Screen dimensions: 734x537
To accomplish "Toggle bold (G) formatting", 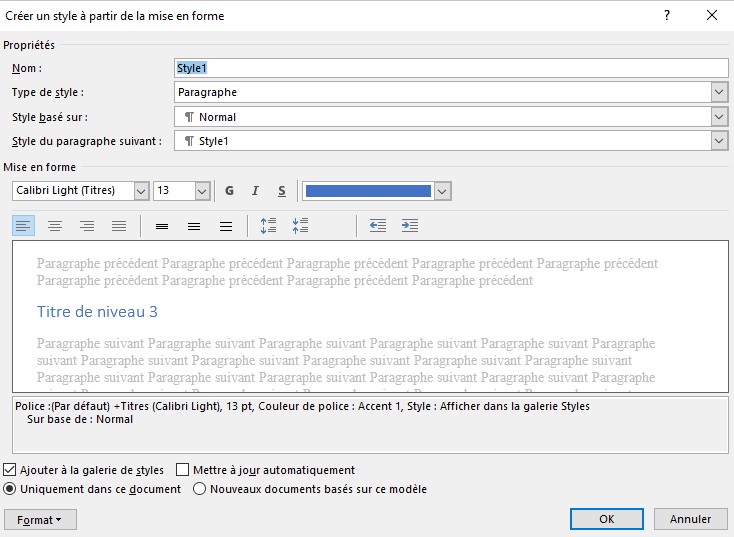I will tap(230, 191).
